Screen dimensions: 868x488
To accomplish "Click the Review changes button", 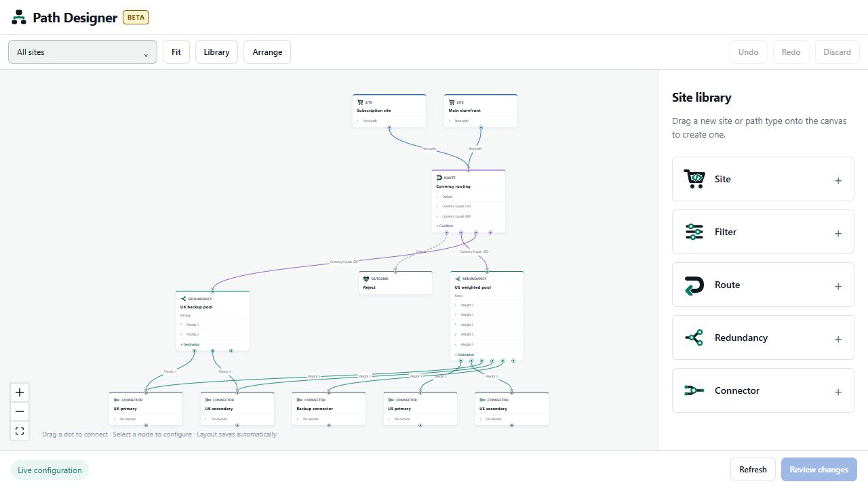I will [819, 470].
